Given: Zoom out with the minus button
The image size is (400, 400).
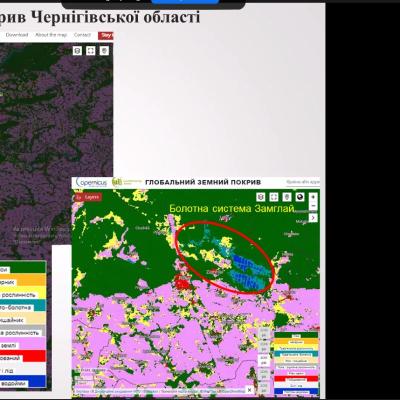Looking at the screenshot, I should click(x=313, y=206).
